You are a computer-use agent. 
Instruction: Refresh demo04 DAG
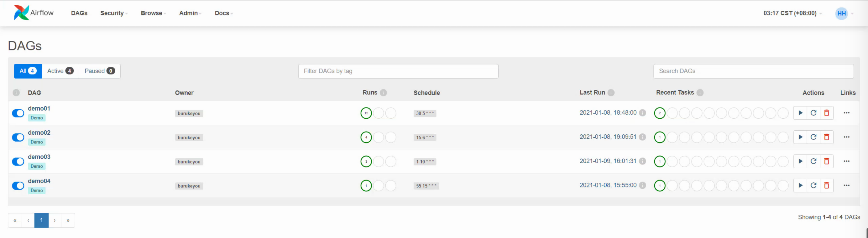pos(813,185)
